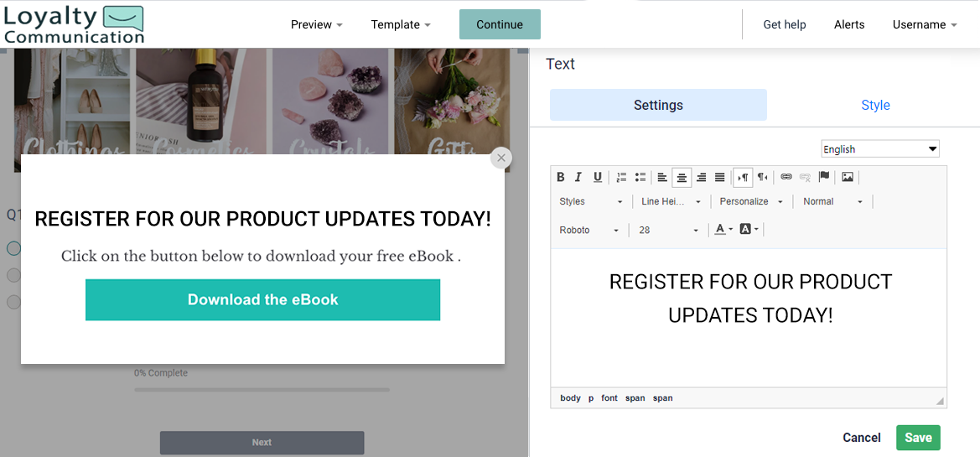Switch to the Style tab
The width and height of the screenshot is (980, 457).
[x=875, y=105]
